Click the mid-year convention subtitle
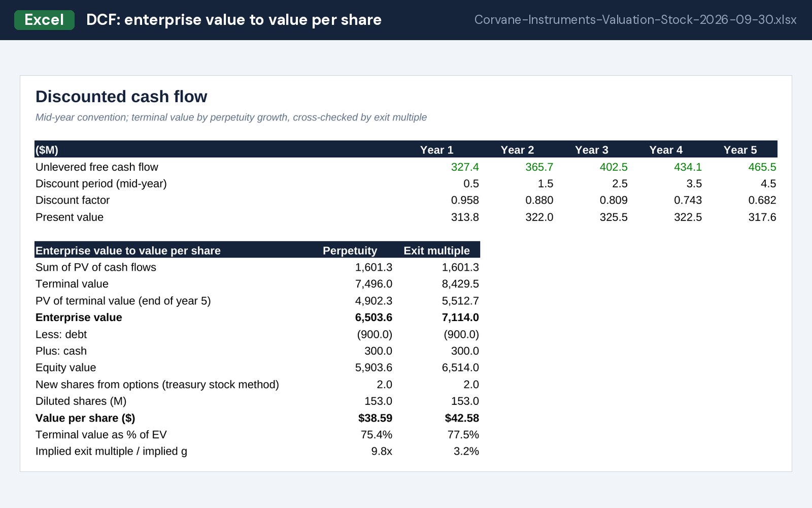 click(231, 117)
